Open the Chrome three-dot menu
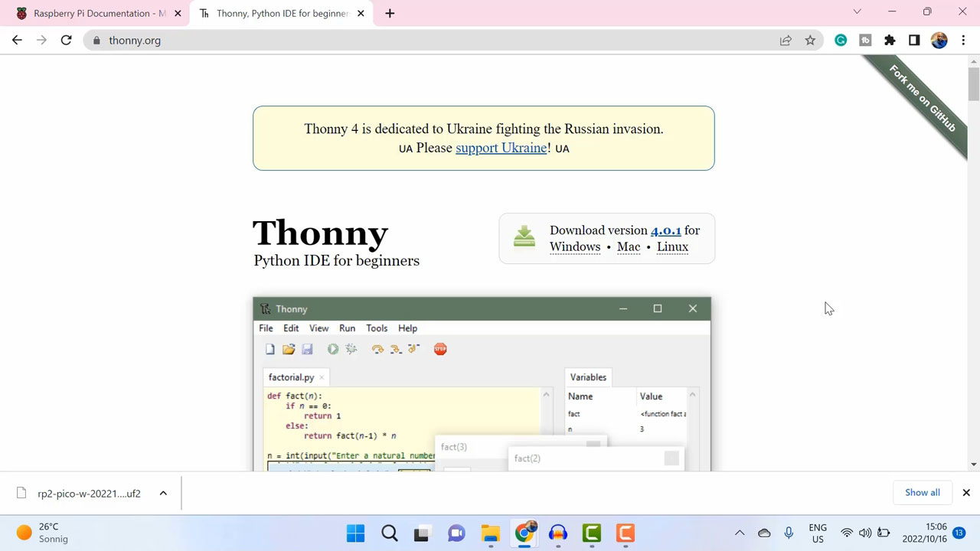The height and width of the screenshot is (551, 980). coord(963,41)
